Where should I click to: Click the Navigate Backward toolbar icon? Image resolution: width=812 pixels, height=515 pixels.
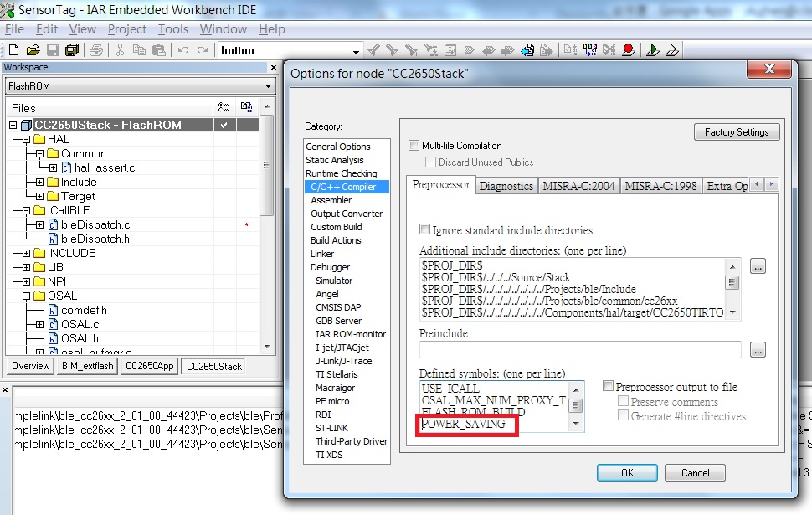488,50
